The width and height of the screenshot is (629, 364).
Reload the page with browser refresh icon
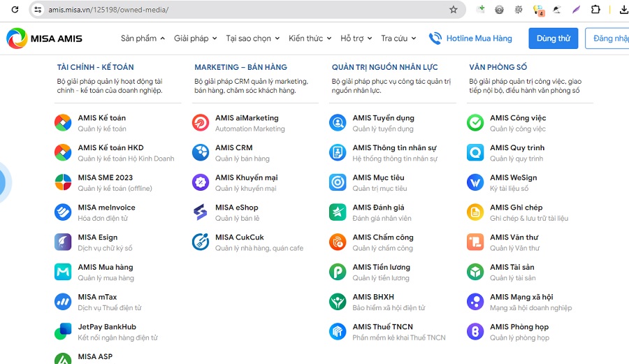[15, 10]
